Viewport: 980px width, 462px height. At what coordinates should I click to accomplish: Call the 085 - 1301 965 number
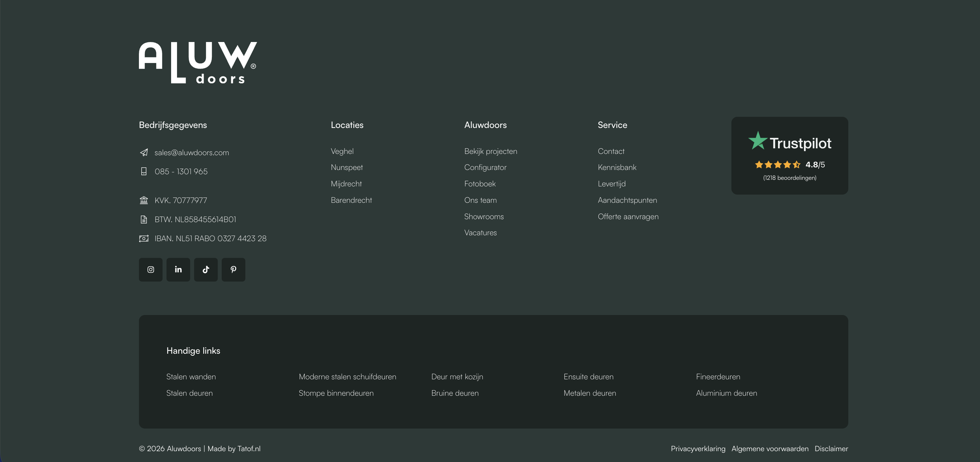click(181, 172)
